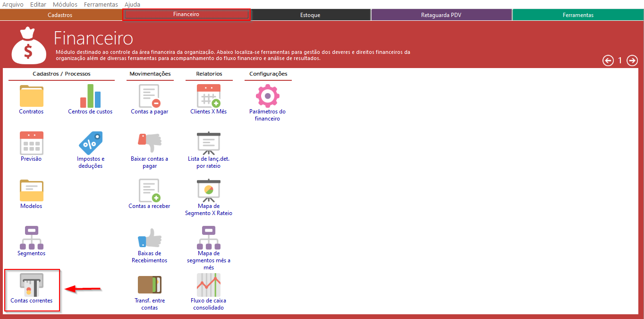Open Transf. entre contas wallet icon

pyautogui.click(x=150, y=285)
